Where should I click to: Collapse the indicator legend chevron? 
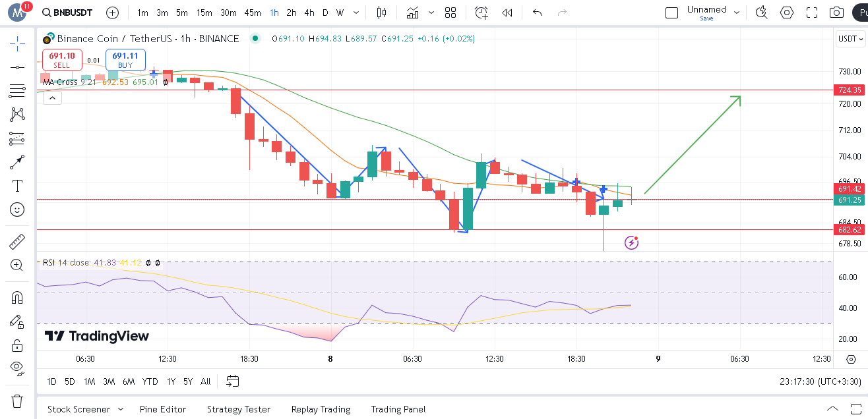[52, 98]
